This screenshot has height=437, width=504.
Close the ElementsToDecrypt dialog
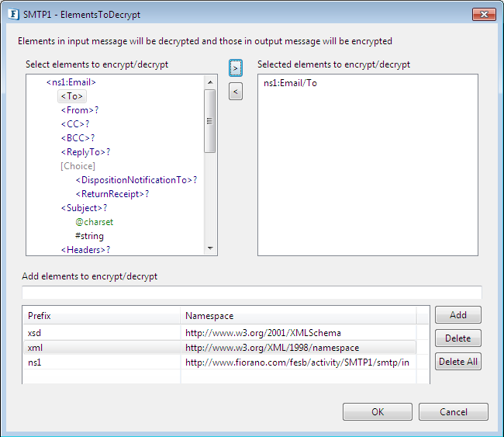[484, 14]
